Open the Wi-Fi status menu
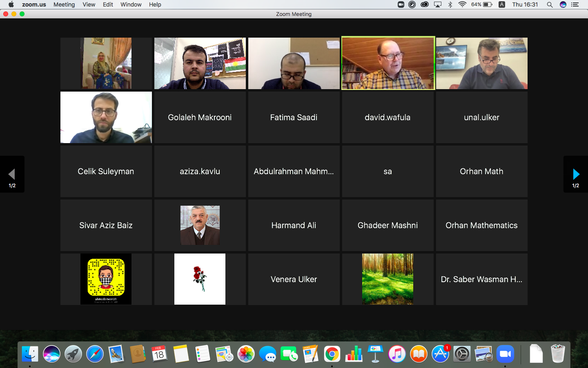Viewport: 588px width, 368px height. pos(462,4)
